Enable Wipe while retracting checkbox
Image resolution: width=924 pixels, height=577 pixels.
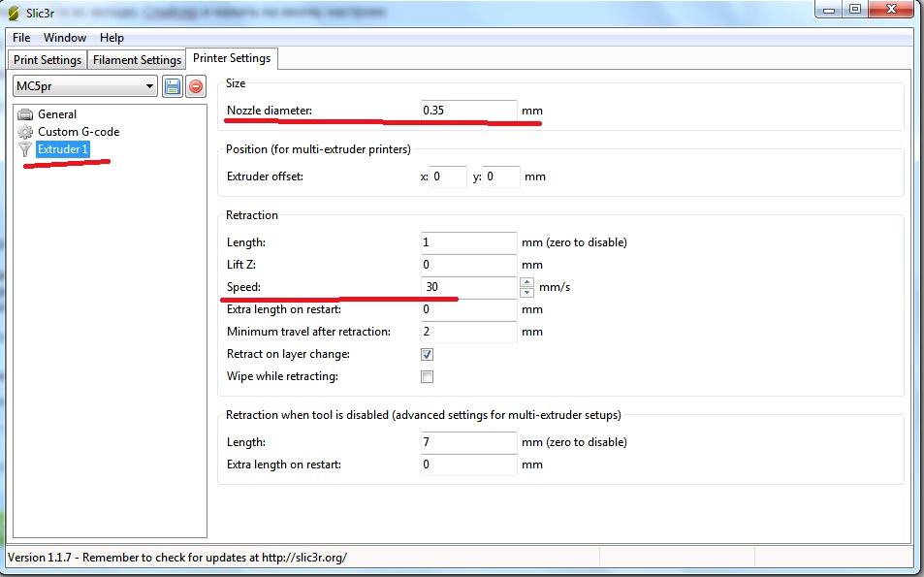[428, 376]
